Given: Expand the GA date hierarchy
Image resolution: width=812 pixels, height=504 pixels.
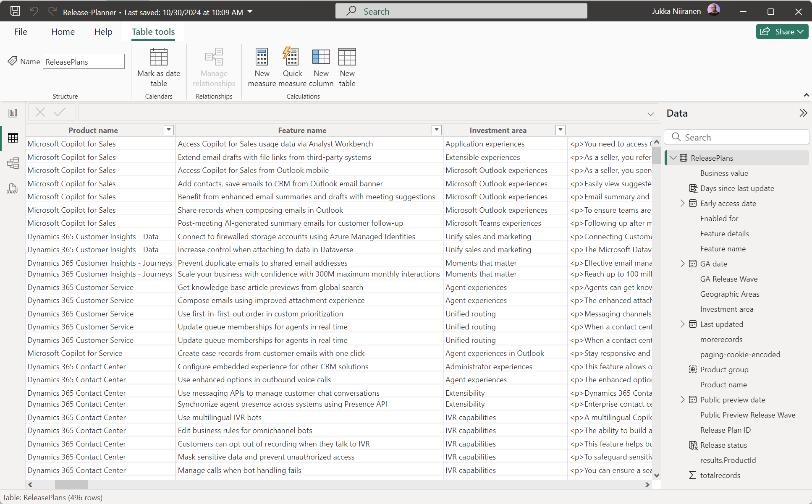Looking at the screenshot, I should pyautogui.click(x=682, y=264).
